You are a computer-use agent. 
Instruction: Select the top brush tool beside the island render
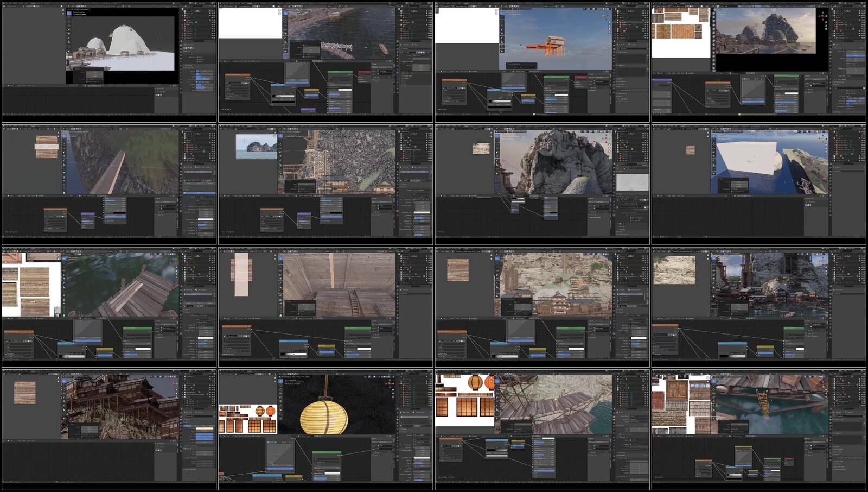tap(713, 14)
